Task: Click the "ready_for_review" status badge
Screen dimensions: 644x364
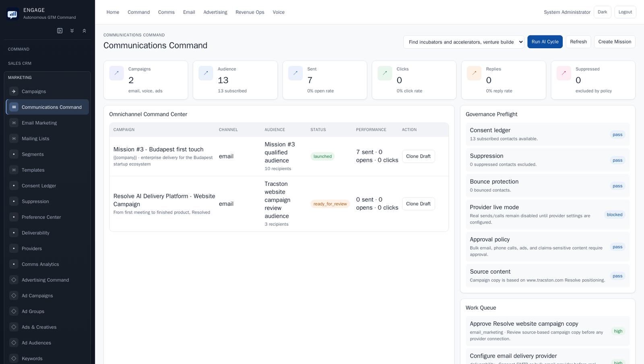Action: [x=330, y=204]
